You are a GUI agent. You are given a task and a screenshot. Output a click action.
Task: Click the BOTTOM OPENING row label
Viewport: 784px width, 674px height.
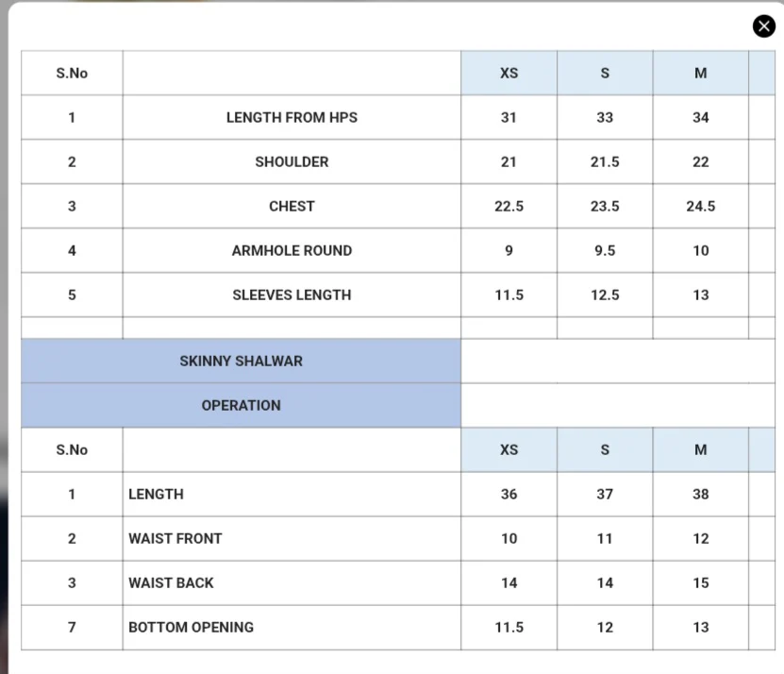click(x=191, y=627)
